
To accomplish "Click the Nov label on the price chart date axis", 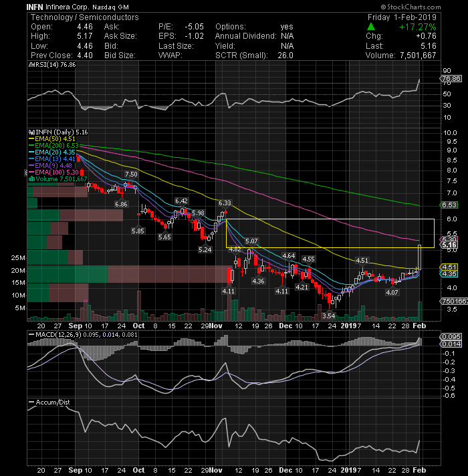I will [x=216, y=326].
